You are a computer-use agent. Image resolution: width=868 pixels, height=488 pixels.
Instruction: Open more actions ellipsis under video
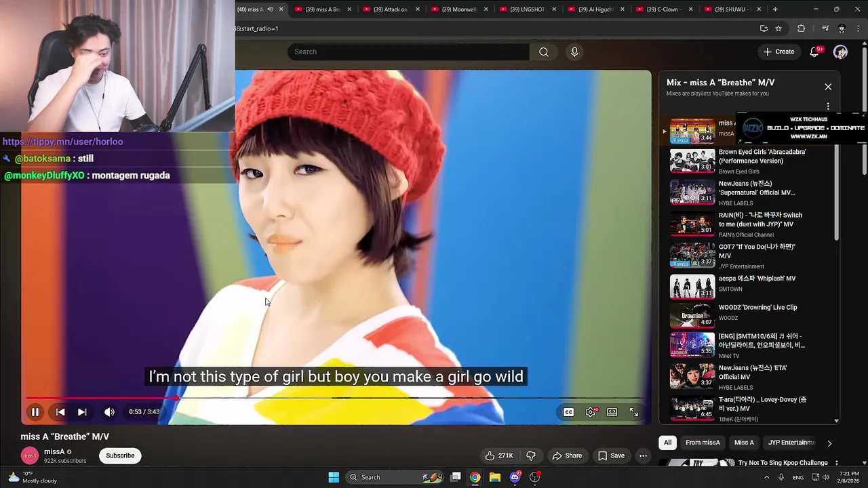coord(643,455)
